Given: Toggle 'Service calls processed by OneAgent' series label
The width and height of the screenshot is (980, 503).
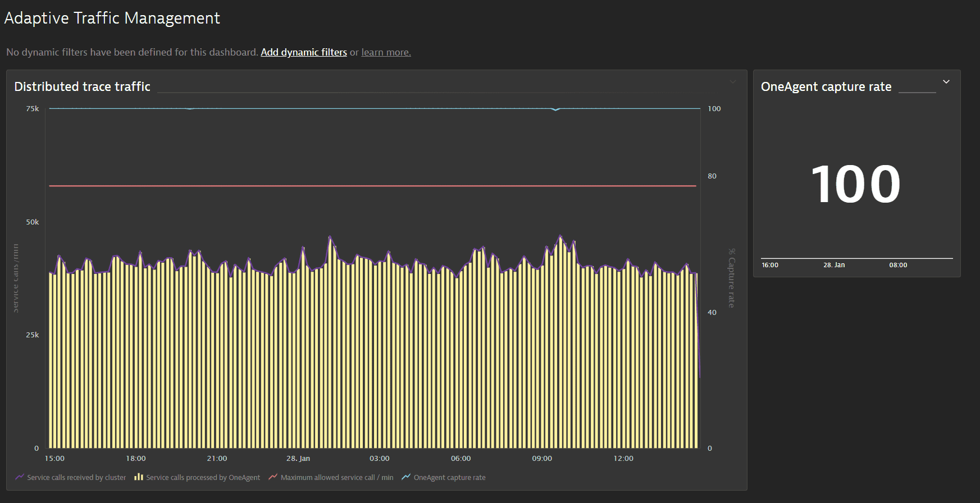Looking at the screenshot, I should (x=203, y=478).
